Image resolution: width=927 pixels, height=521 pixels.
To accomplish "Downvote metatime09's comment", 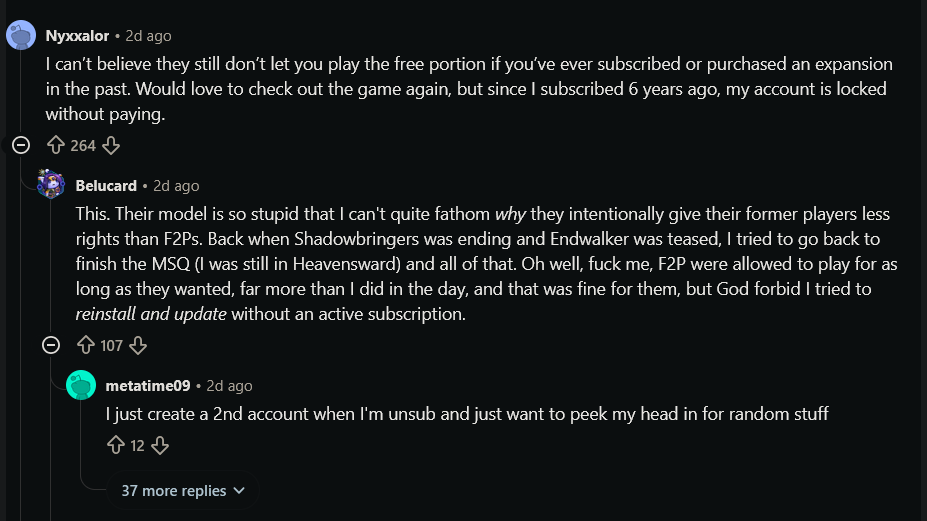I will tap(160, 445).
